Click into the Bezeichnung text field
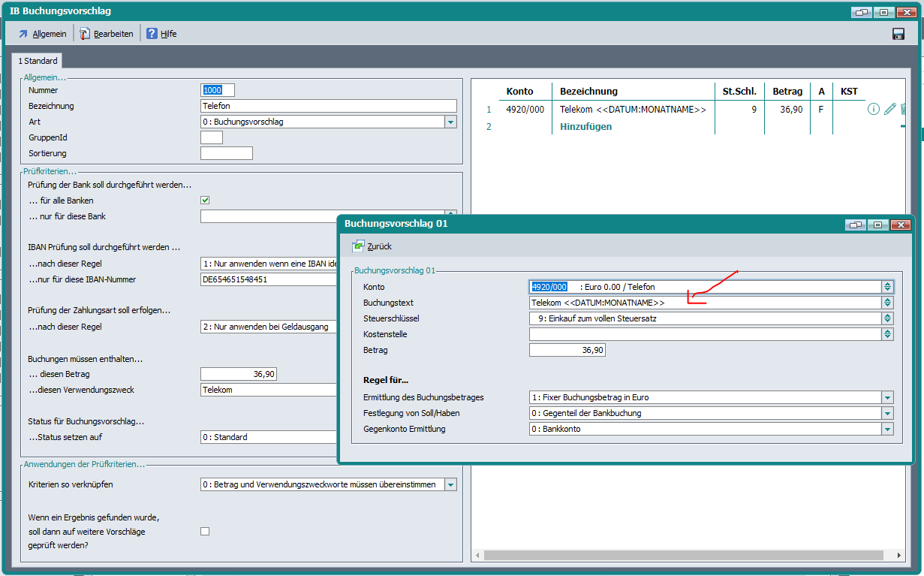This screenshot has width=924, height=576. pyautogui.click(x=329, y=106)
